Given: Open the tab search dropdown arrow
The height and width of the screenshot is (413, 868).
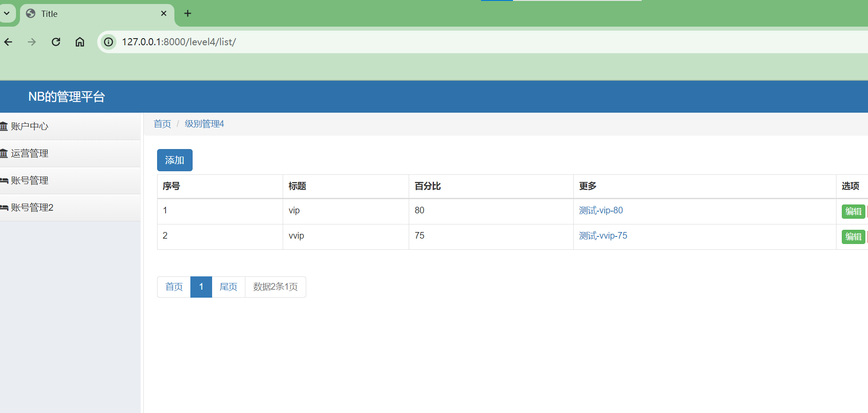Looking at the screenshot, I should [x=7, y=13].
